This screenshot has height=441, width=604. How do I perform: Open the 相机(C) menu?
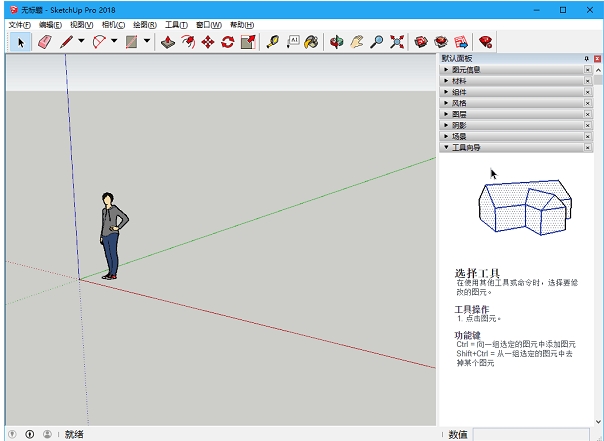[114, 24]
